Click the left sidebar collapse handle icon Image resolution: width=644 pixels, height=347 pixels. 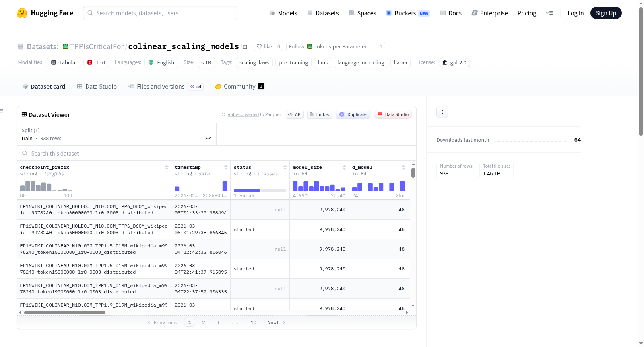pyautogui.click(x=2, y=111)
